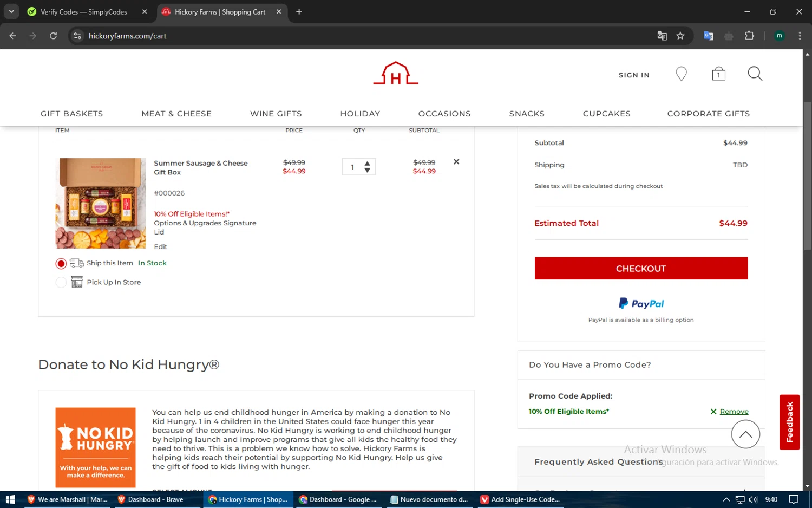Image resolution: width=812 pixels, height=508 pixels.
Task: Open the Chrome three-dot menu
Action: [x=800, y=36]
